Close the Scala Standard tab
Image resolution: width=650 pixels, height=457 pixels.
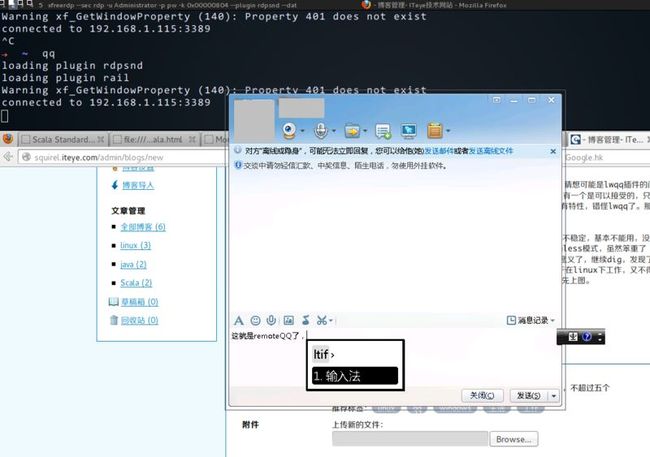(100, 139)
